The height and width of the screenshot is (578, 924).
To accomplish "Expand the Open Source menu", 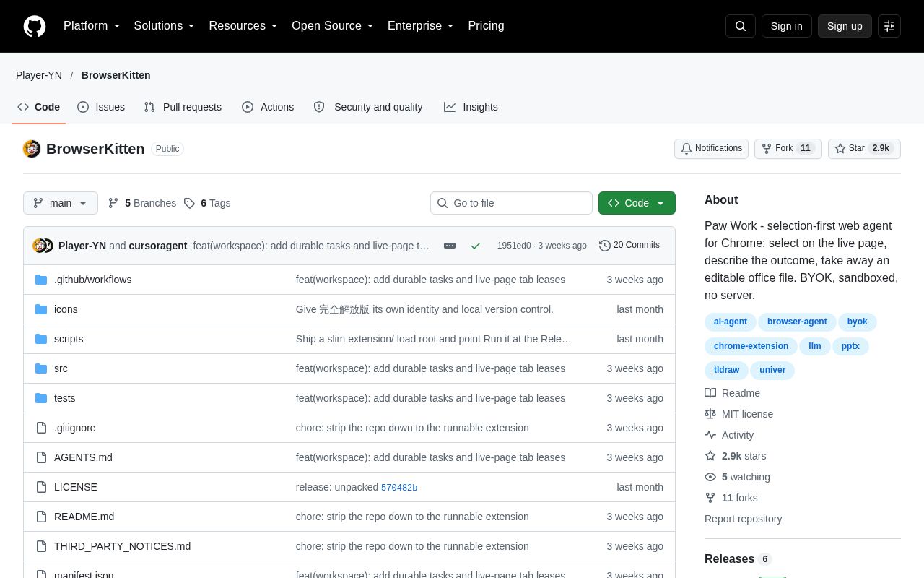I will [x=333, y=26].
